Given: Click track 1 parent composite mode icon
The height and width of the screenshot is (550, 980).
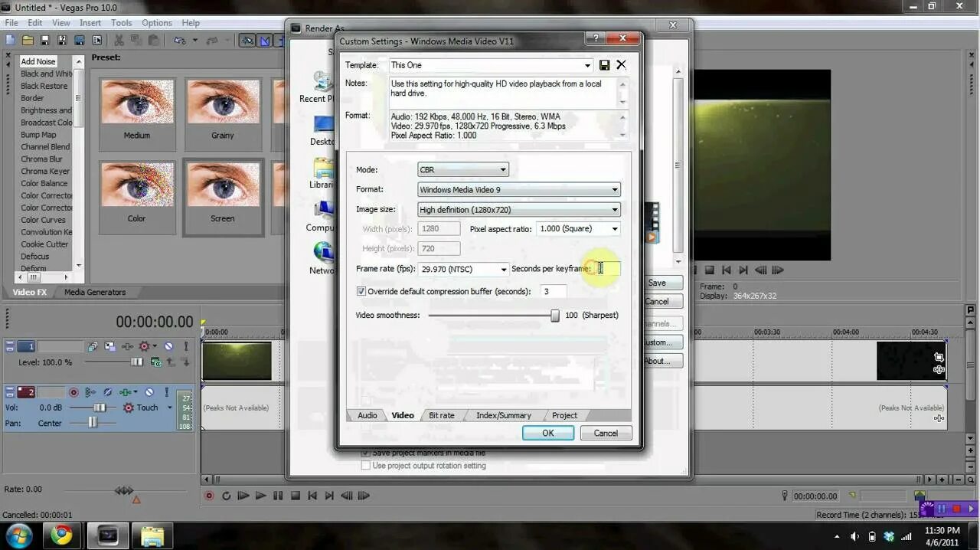Looking at the screenshot, I should pos(169,362).
